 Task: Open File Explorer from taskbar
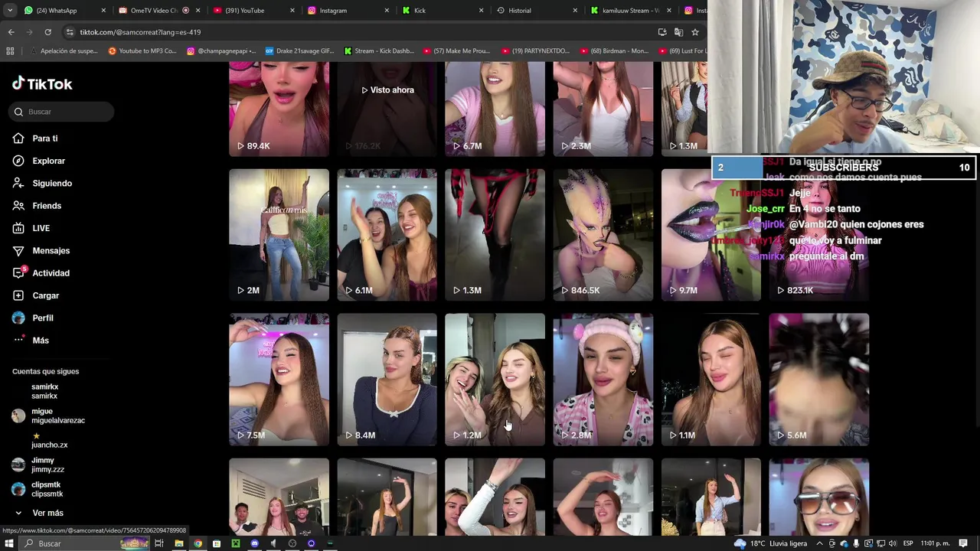(178, 543)
